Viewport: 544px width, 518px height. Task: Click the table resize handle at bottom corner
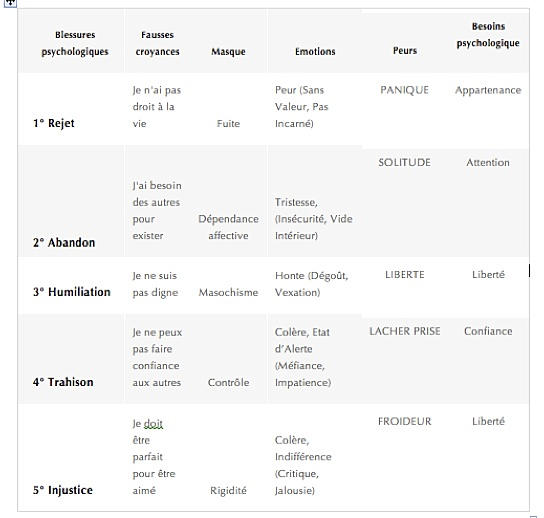pos(534,516)
